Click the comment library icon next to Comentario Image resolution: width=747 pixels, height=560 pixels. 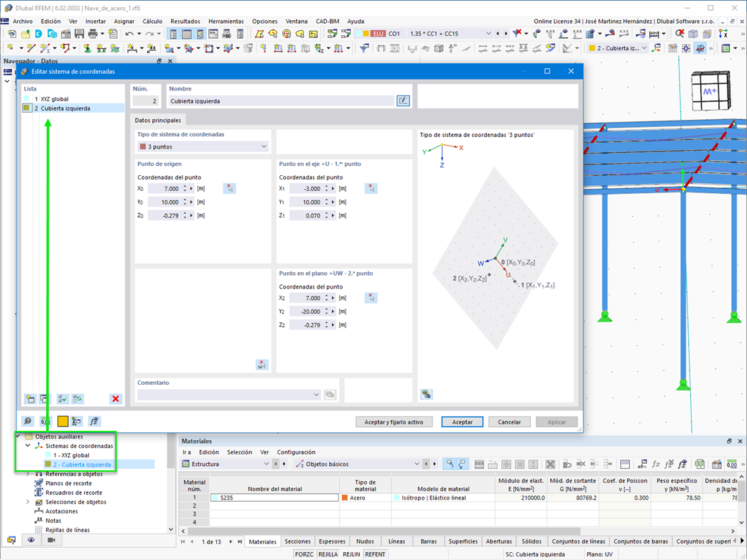pyautogui.click(x=330, y=394)
